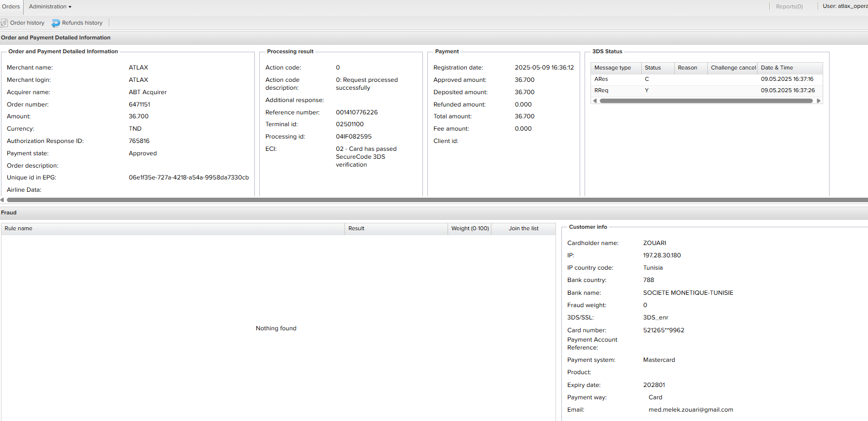Click the Join the list column header
The image size is (868, 421).
(x=523, y=228)
